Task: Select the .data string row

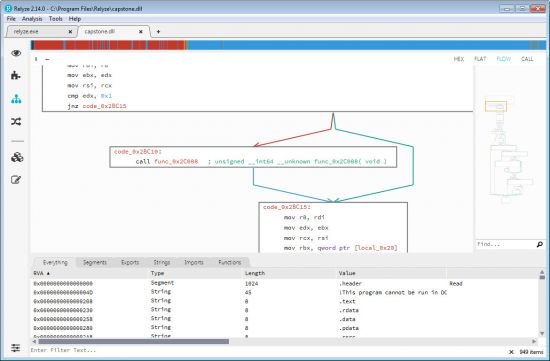Action: pyautogui.click(x=285, y=319)
